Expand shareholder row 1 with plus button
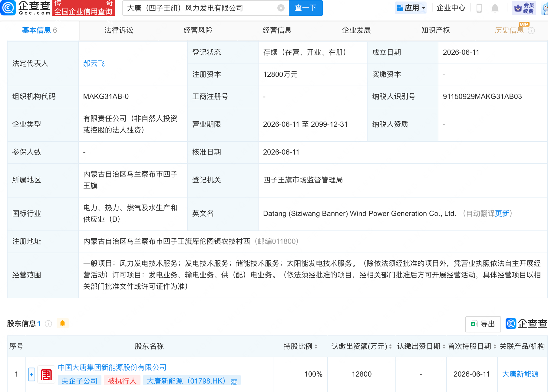 (x=31, y=374)
